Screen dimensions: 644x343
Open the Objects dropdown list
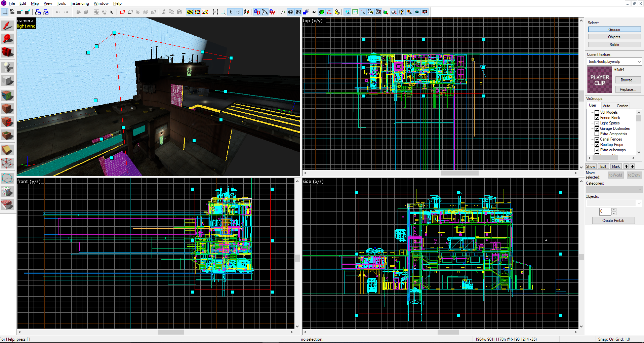(614, 203)
